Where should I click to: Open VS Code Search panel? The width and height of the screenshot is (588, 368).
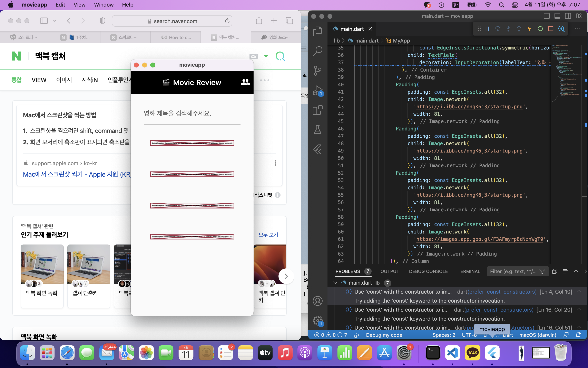(x=317, y=51)
